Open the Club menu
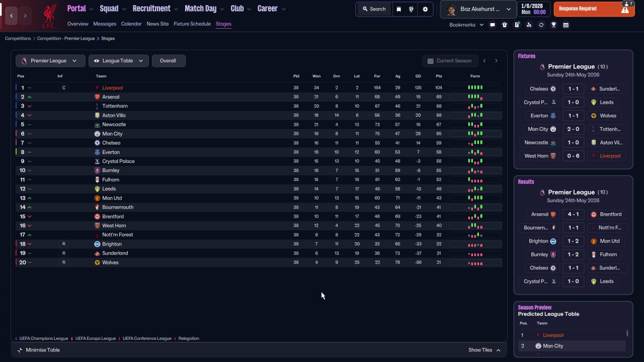The height and width of the screenshot is (362, 644). [240, 9]
